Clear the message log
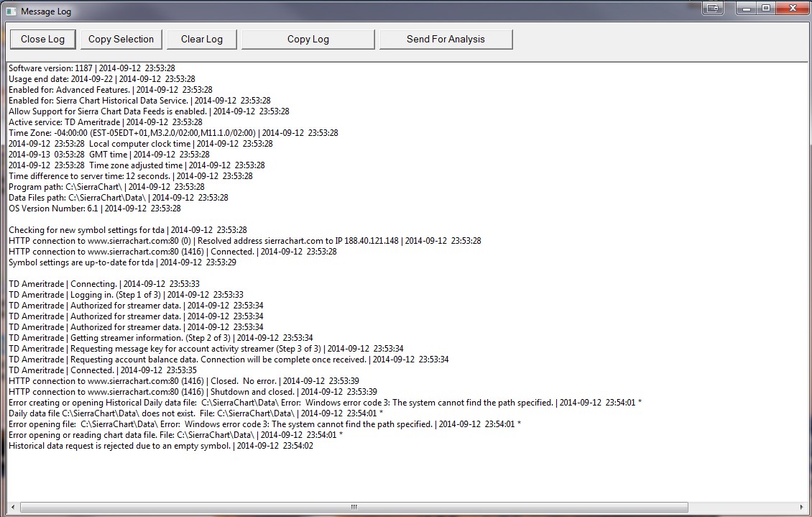812x517 pixels. [201, 40]
